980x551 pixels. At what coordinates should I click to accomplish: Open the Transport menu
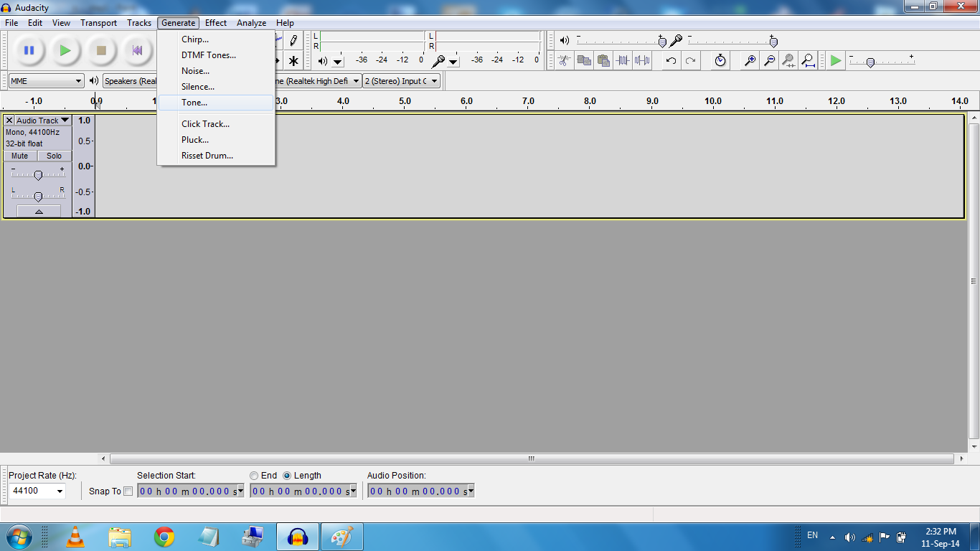click(99, 23)
